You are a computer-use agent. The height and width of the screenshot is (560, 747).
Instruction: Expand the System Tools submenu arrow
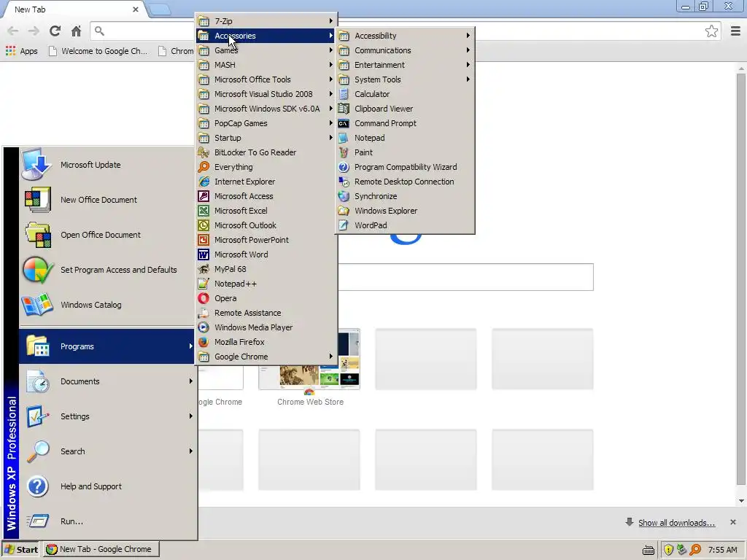pos(468,79)
